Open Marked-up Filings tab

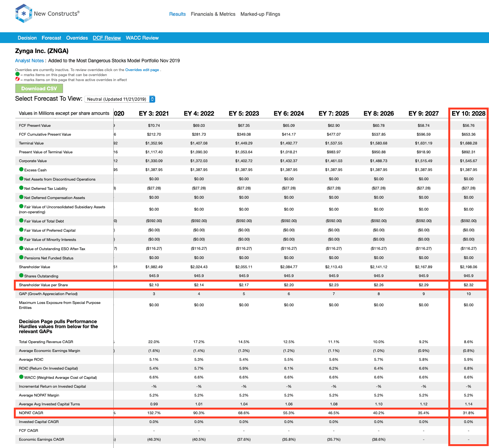[260, 14]
